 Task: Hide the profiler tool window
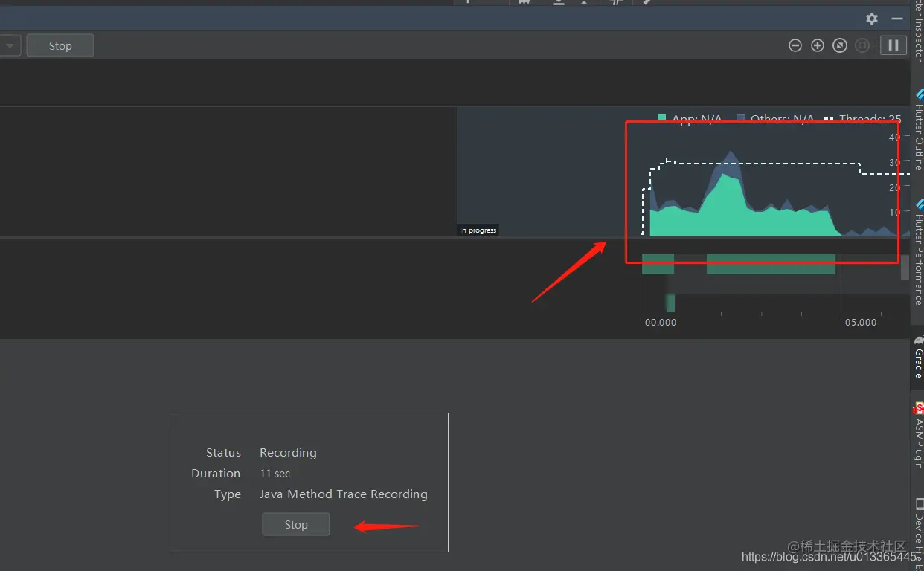pyautogui.click(x=896, y=19)
